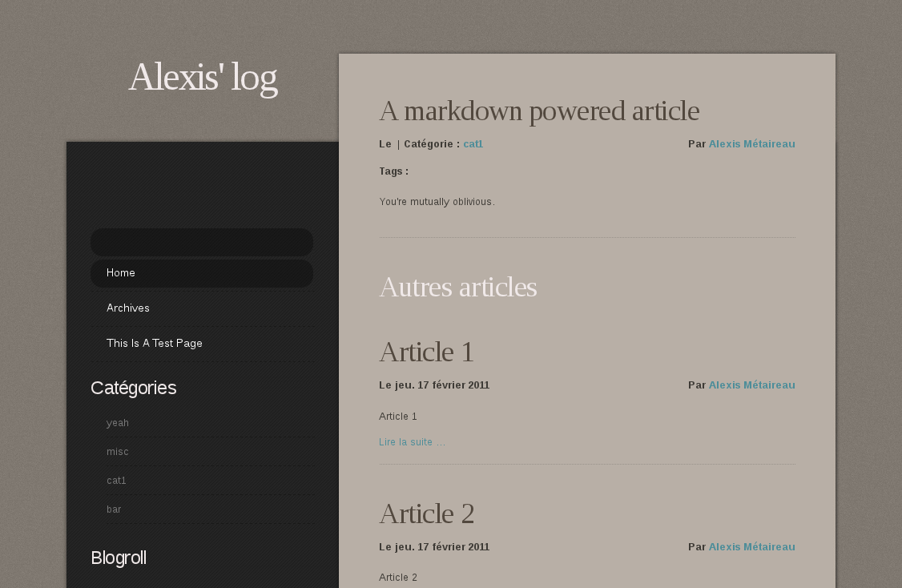Screen dimensions: 902x588
Task: Click the Catégories sidebar heading
Action: click(x=134, y=389)
